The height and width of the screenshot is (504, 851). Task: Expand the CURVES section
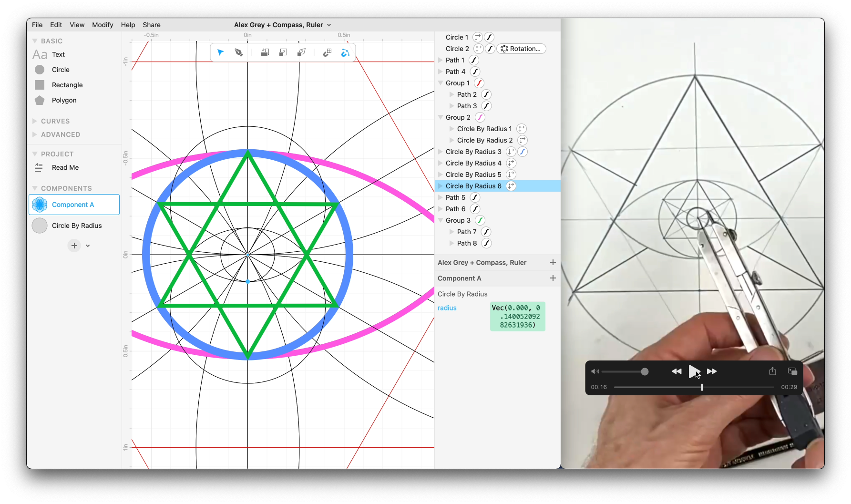tap(34, 121)
